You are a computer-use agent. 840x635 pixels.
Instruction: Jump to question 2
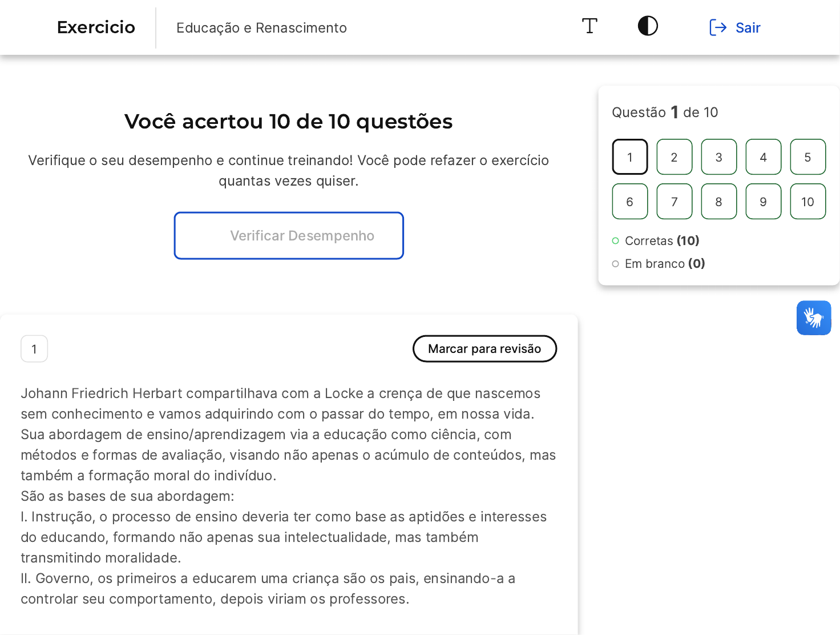pyautogui.click(x=674, y=157)
